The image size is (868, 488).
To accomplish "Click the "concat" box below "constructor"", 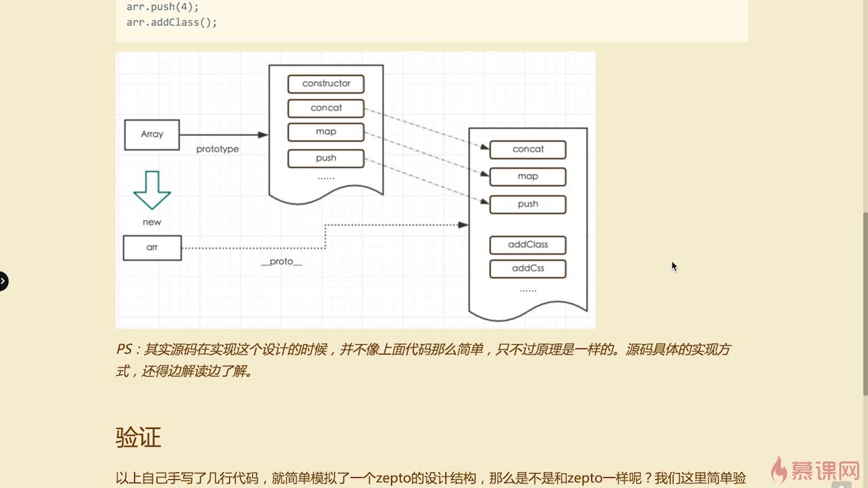I will [x=326, y=108].
